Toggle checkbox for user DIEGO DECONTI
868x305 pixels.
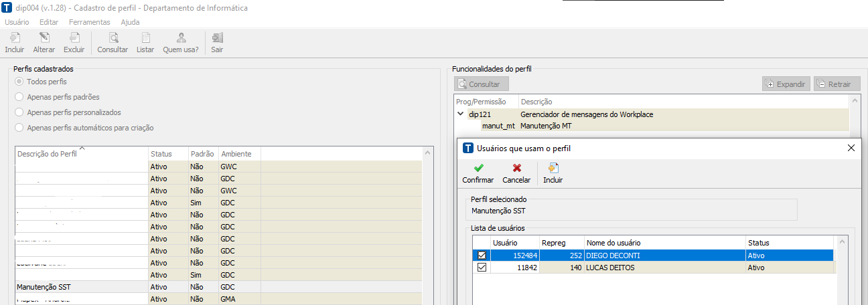[482, 255]
